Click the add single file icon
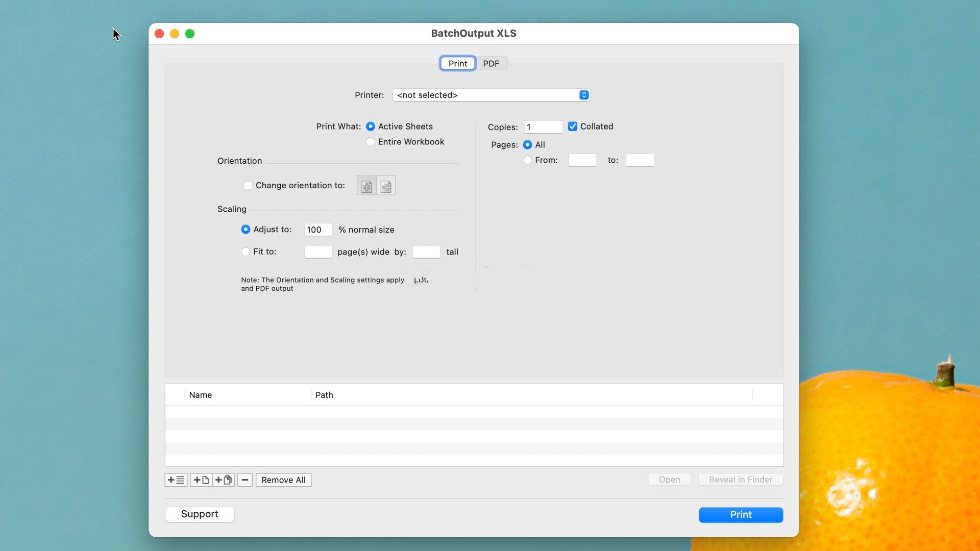 pos(201,480)
